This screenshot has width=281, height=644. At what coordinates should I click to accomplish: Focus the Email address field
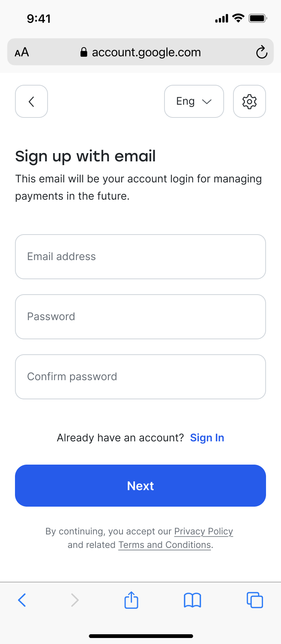[140, 257]
